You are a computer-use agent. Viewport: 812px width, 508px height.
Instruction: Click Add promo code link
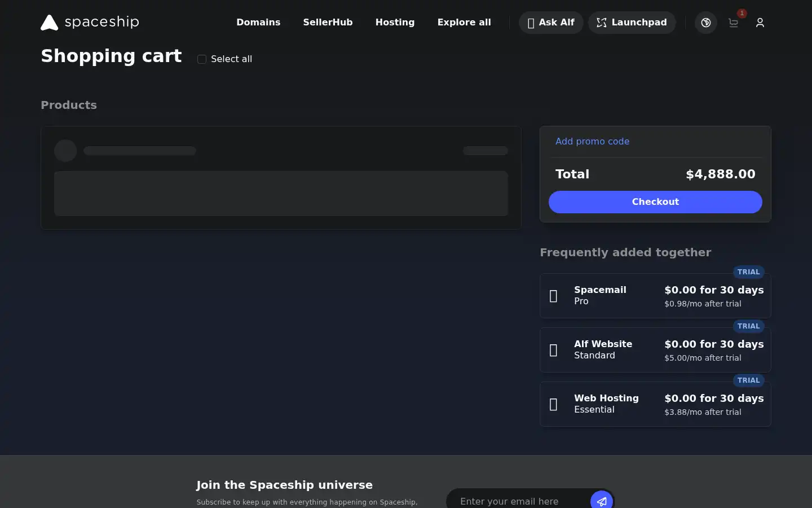[x=592, y=141]
